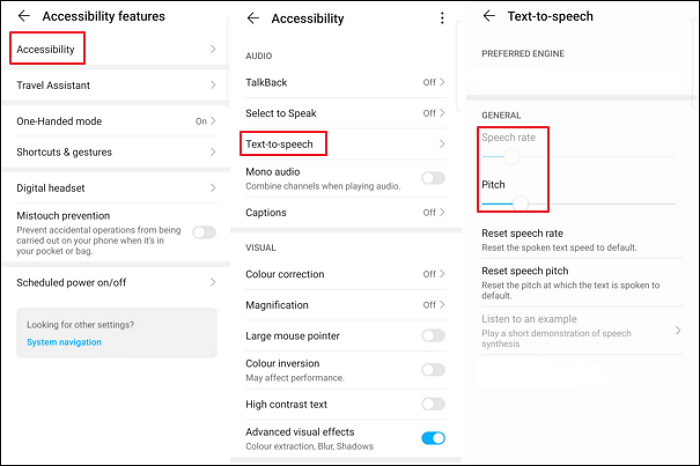Expand Travel Assistant chevron
Screen dimensions: 700x466
click(213, 86)
